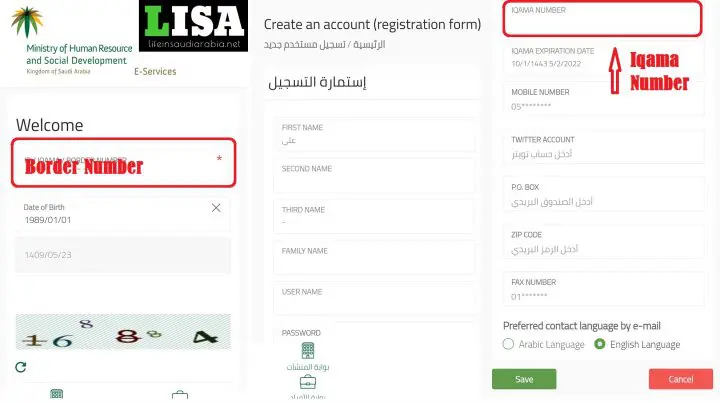Select the English Language radio button

pos(599,344)
